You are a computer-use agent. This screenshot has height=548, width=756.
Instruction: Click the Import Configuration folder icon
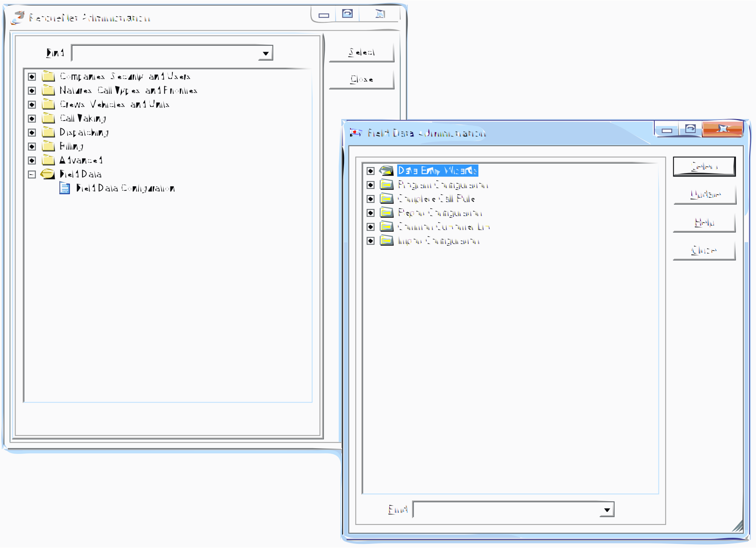(x=386, y=241)
